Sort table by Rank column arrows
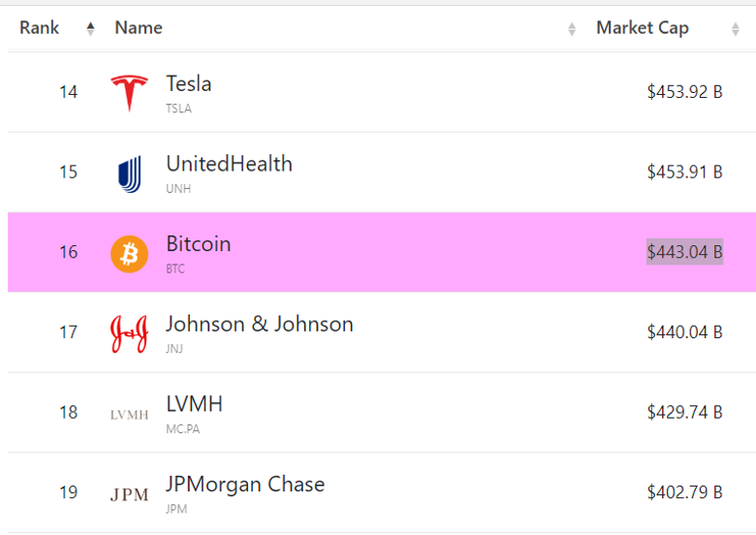756x535 pixels. point(90,29)
